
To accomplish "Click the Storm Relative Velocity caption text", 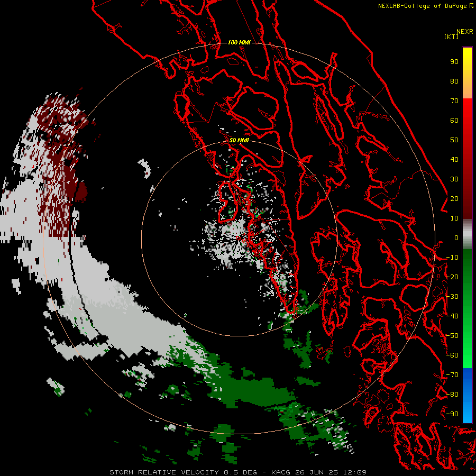I will 237,472.
